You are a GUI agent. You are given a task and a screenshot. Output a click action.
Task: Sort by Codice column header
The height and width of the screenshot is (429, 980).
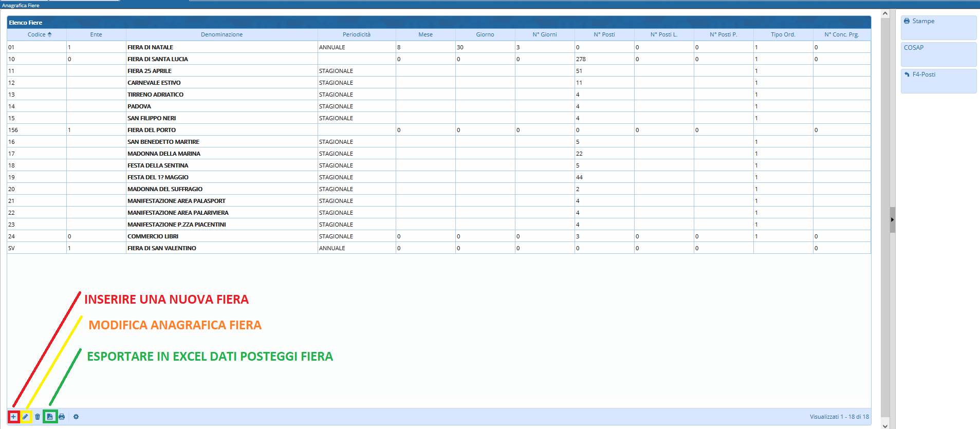(x=36, y=34)
